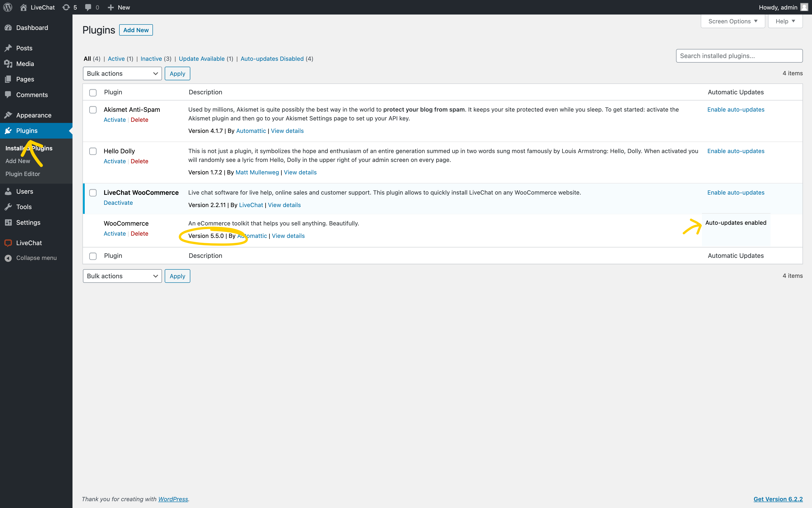Click the top Apply button
Screen dimensions: 812x508
[177, 73]
